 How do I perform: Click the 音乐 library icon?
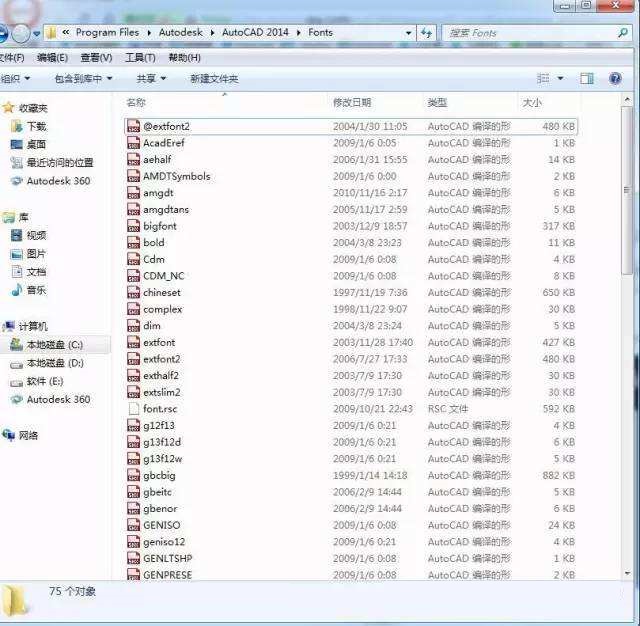pos(17,290)
